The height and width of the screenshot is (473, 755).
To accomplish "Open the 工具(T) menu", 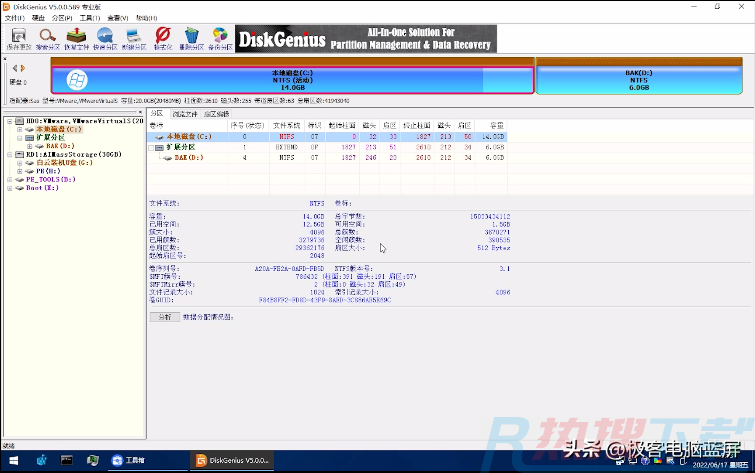I will coord(90,18).
